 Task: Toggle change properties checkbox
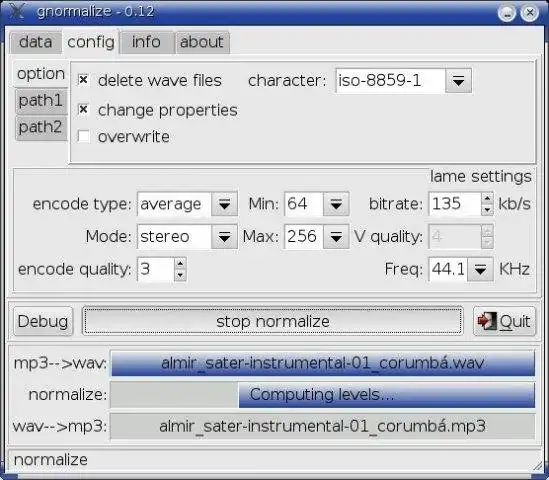[x=83, y=110]
